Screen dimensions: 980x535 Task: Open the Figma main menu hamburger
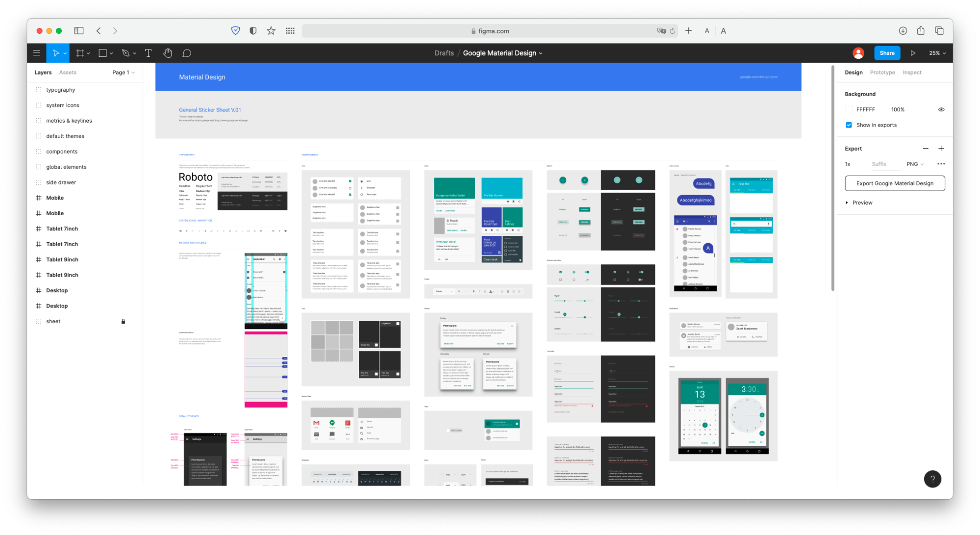point(37,53)
